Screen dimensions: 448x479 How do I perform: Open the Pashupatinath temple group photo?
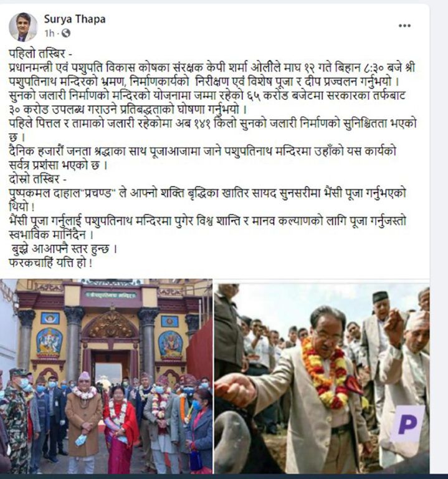tap(106, 376)
